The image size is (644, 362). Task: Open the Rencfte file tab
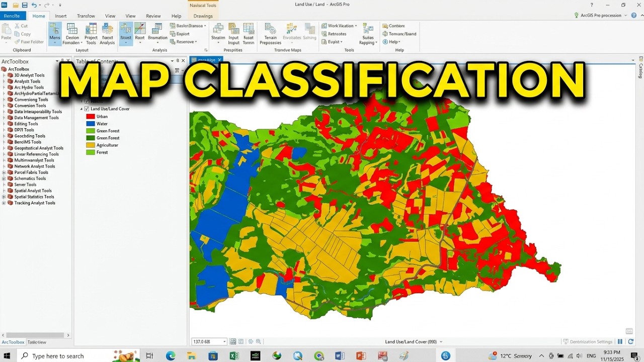12,16
